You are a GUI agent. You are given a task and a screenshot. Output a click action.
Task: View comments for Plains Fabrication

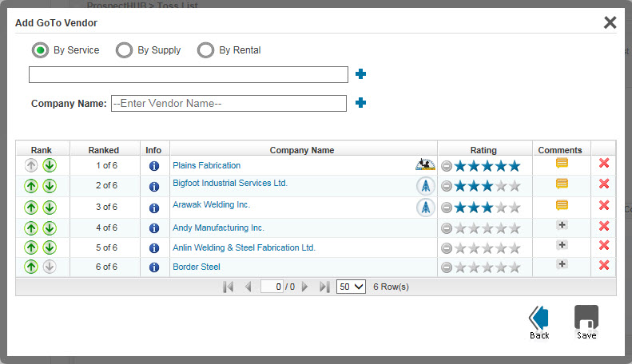562,164
